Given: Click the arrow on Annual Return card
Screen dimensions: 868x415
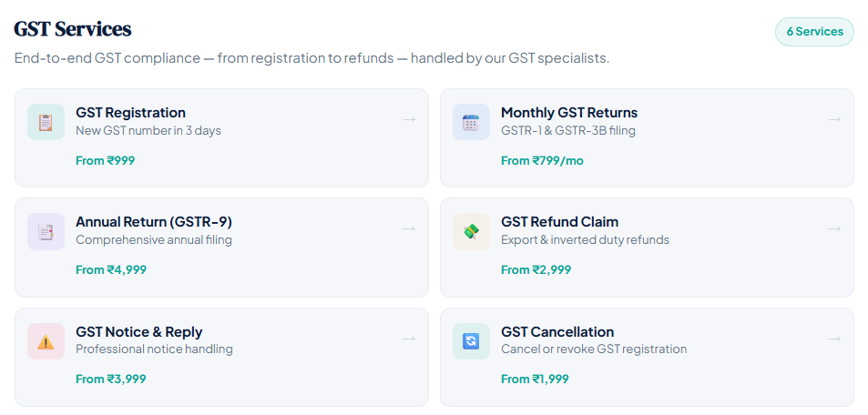Looking at the screenshot, I should pyautogui.click(x=409, y=228).
